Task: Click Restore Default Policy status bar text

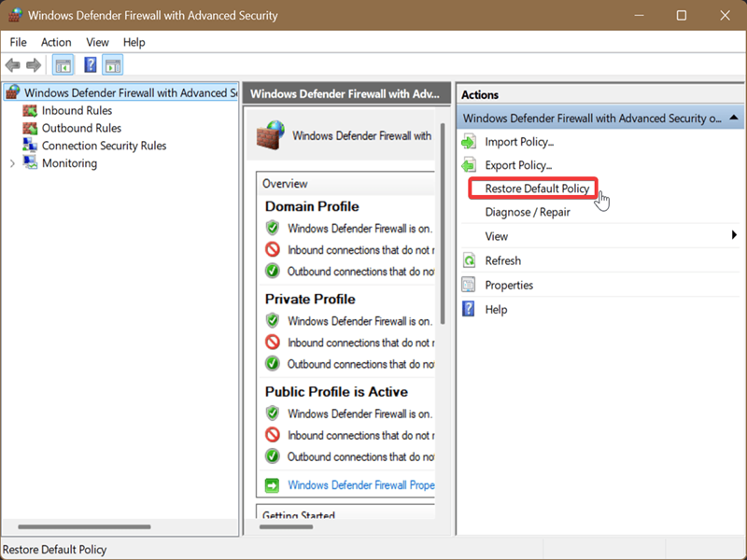Action: coord(54,550)
